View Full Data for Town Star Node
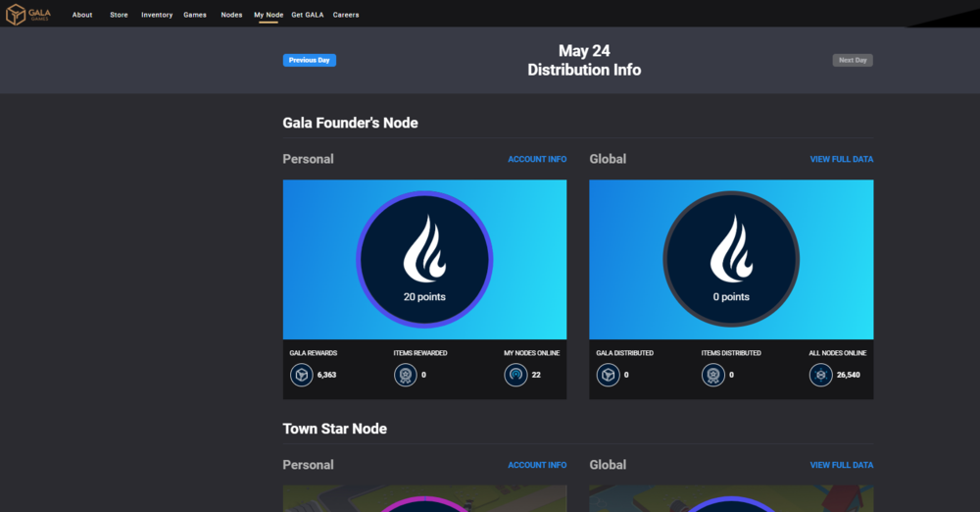980x512 pixels. click(841, 465)
